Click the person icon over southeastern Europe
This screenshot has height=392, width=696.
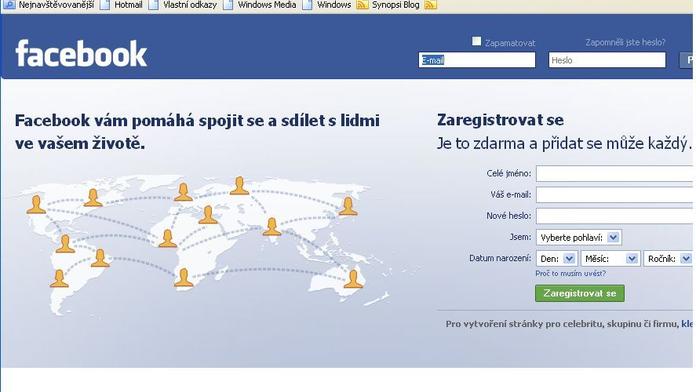point(208,214)
